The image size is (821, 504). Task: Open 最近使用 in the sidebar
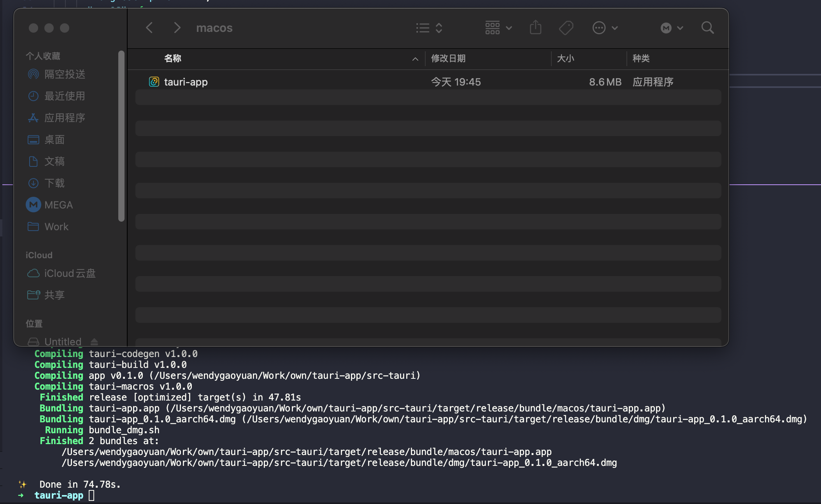click(65, 96)
